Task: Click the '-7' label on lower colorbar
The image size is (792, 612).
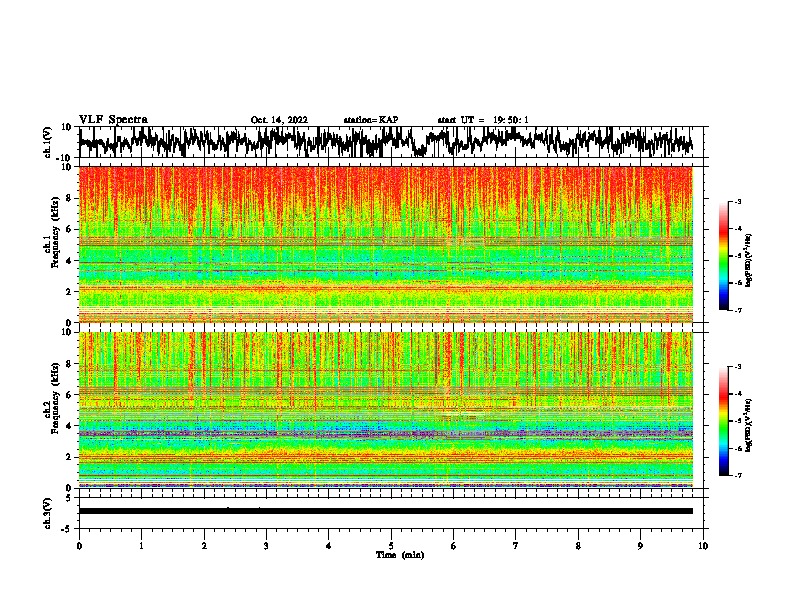Action: click(x=737, y=475)
